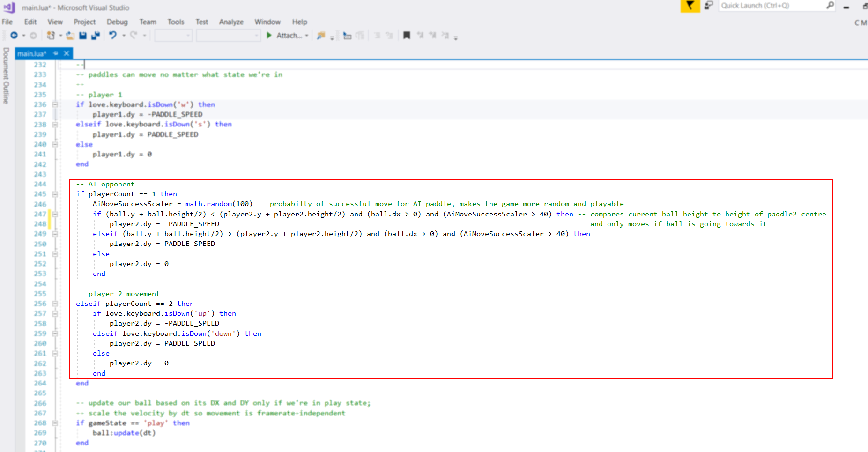Collapse the isDown('down') block at line 259
Image resolution: width=868 pixels, height=452 pixels.
click(55, 333)
